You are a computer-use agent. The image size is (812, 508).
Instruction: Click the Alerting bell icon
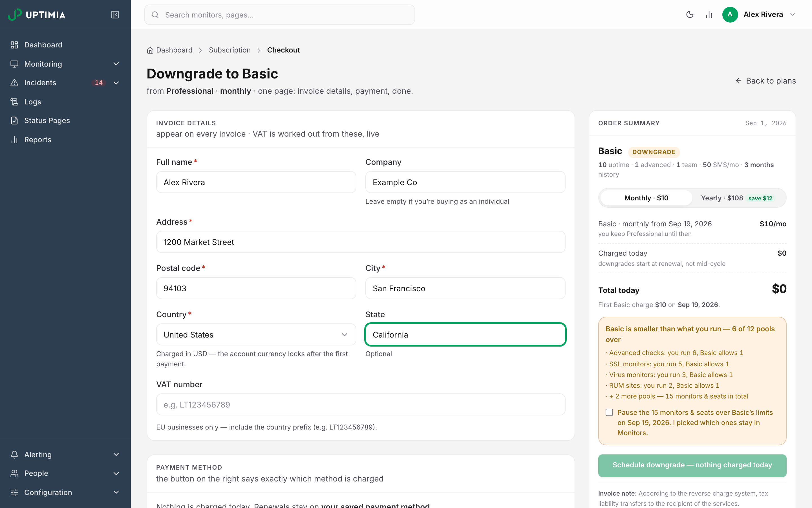14,454
